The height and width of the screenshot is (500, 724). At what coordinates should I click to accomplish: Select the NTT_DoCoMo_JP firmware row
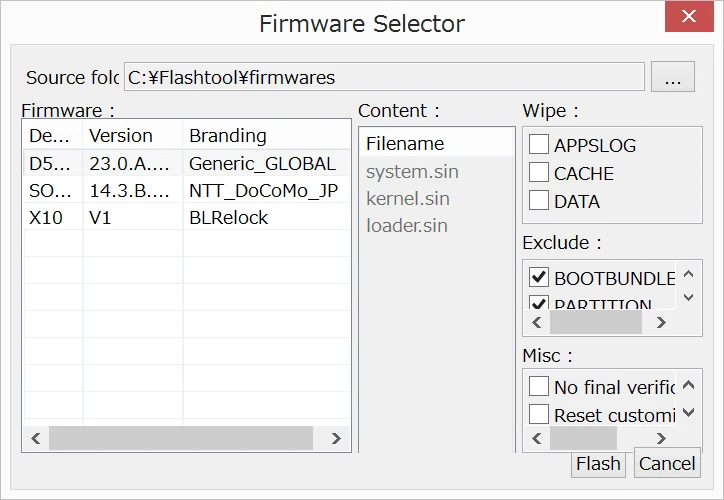coord(187,190)
